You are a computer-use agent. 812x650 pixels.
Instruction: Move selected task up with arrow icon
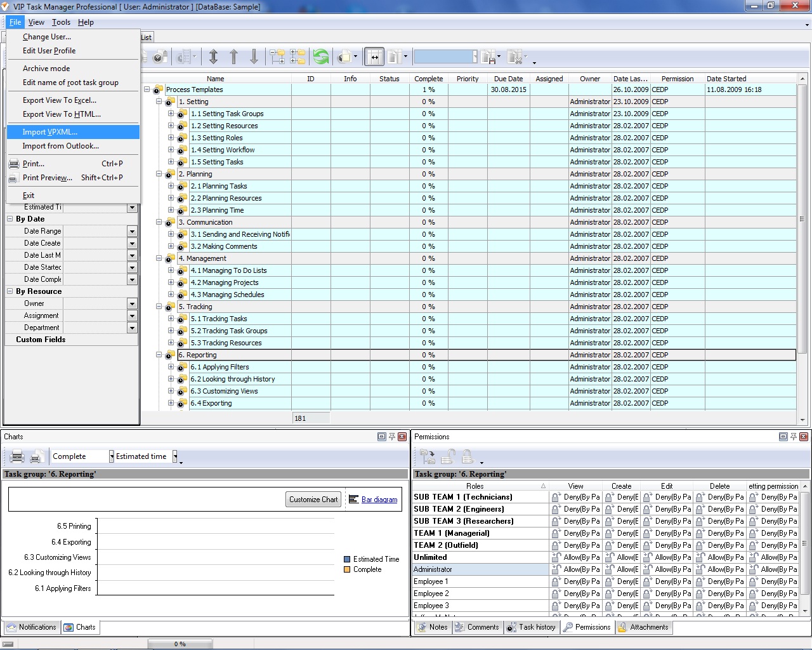pyautogui.click(x=233, y=56)
